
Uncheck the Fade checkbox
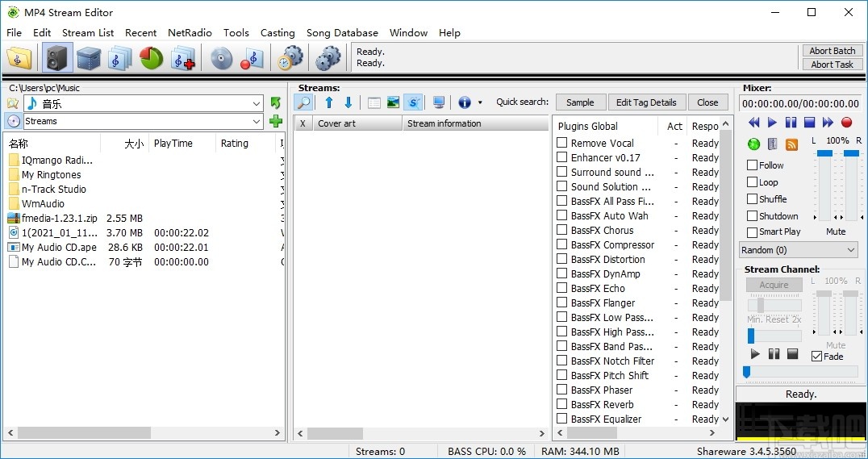pyautogui.click(x=816, y=357)
